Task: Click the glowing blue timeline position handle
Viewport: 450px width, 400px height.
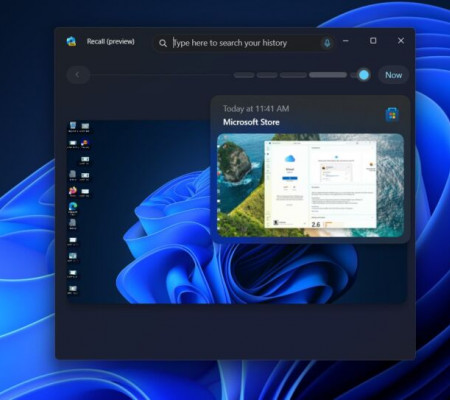Action: click(364, 75)
